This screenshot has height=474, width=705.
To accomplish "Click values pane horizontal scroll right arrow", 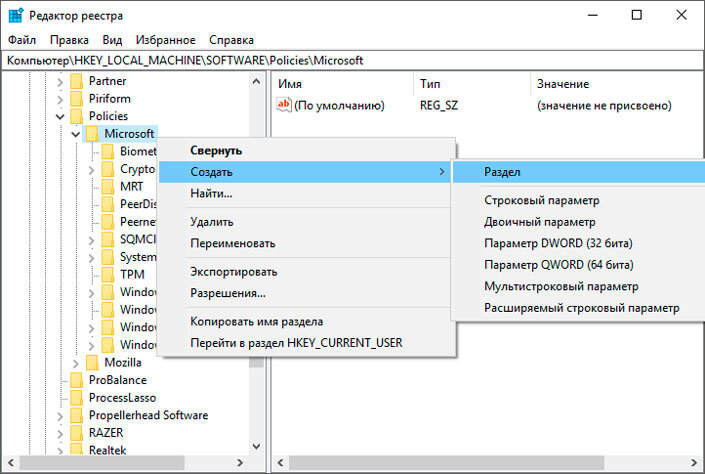I will click(693, 463).
